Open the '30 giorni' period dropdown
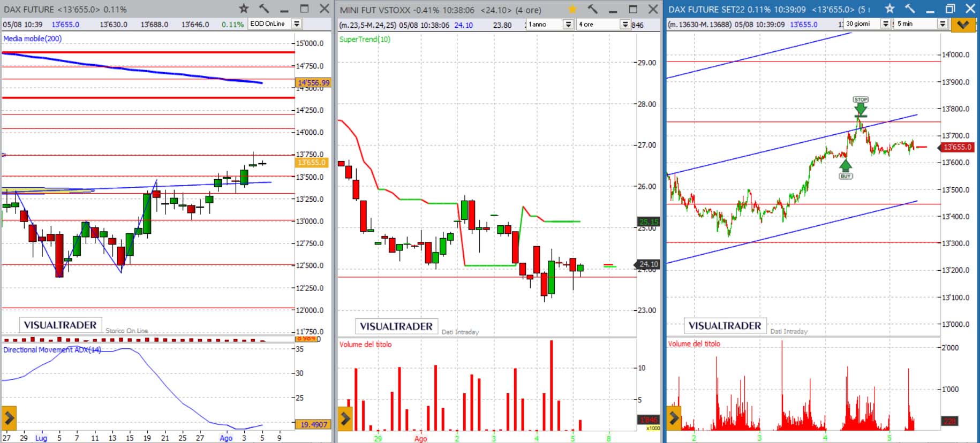980x443 pixels. click(x=885, y=24)
